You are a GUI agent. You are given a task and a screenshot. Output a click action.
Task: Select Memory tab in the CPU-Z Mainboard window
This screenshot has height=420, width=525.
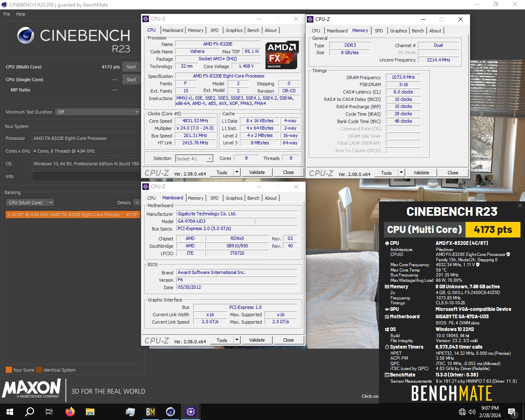[x=196, y=198]
